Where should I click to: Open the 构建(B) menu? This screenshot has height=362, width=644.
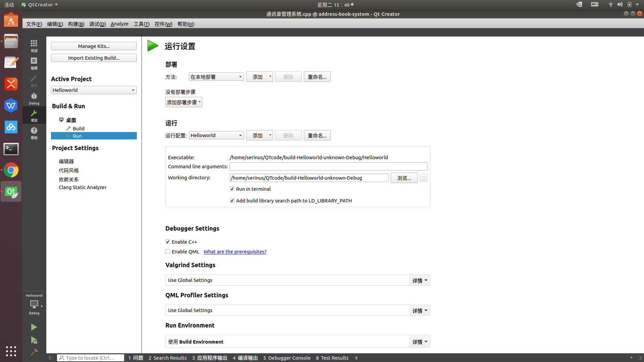point(76,24)
